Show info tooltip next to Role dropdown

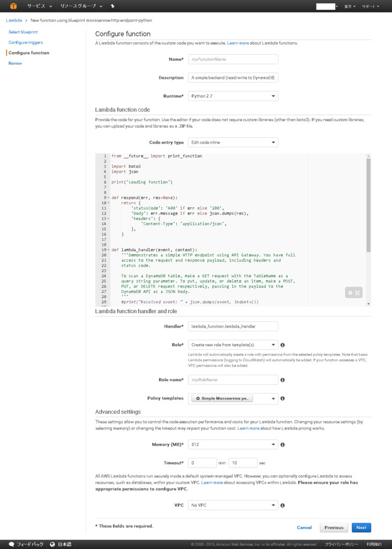283,345
